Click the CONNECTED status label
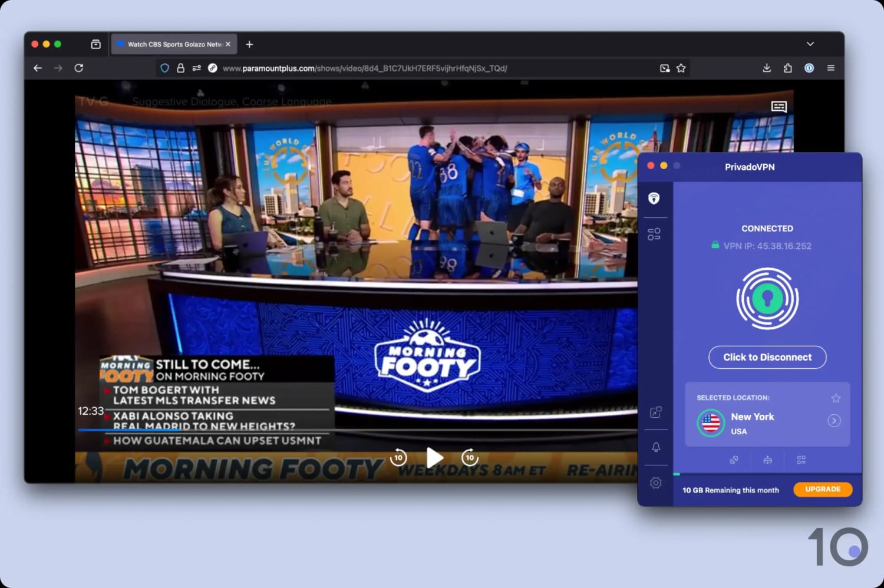884x588 pixels. click(767, 229)
